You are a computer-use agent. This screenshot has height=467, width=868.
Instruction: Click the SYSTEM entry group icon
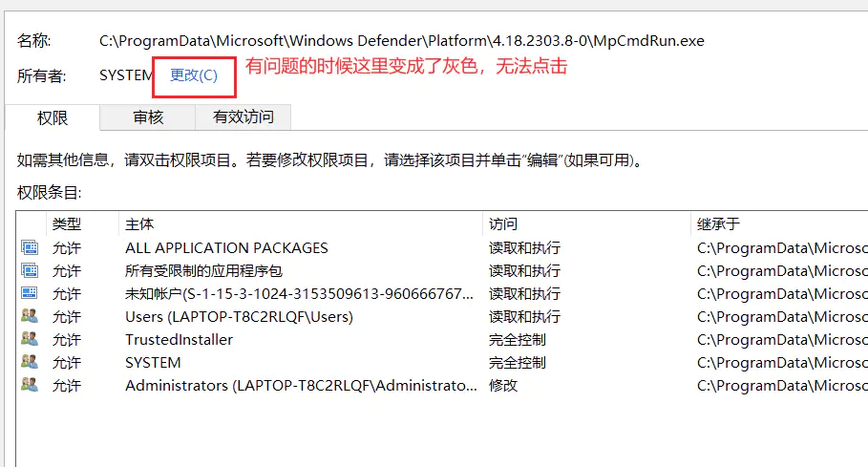pos(30,362)
